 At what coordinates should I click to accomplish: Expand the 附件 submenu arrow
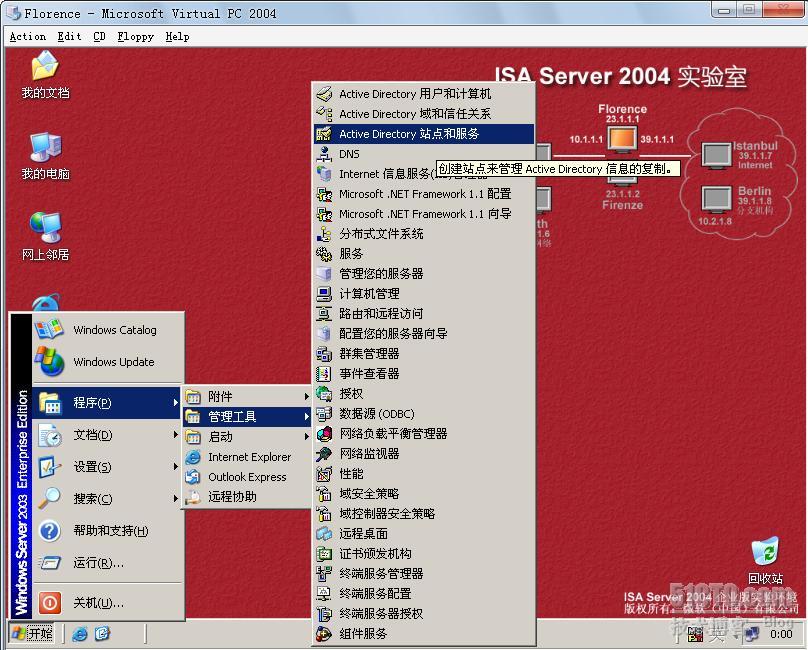point(306,396)
